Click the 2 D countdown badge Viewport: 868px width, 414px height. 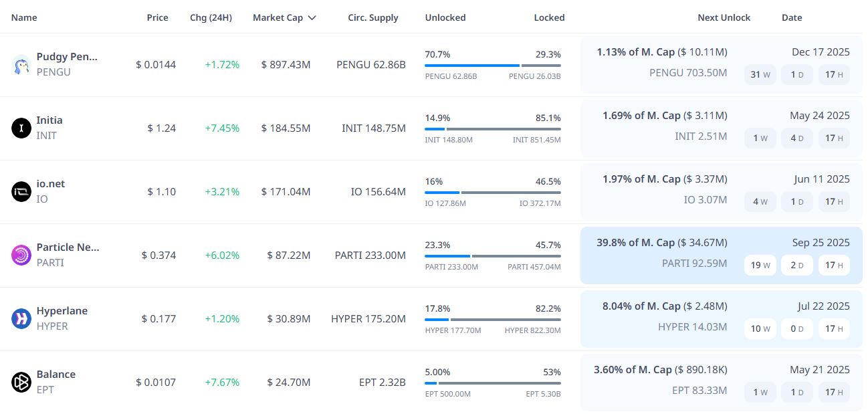pyautogui.click(x=797, y=265)
